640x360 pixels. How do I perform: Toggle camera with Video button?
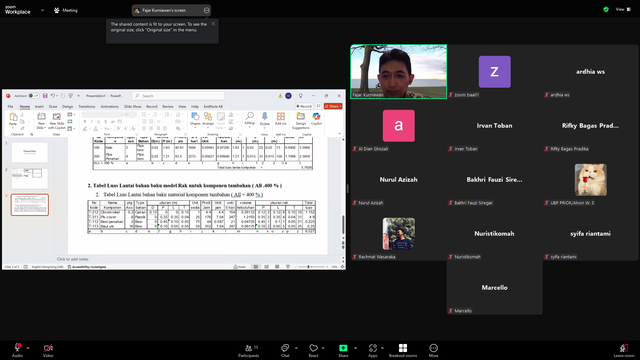click(x=48, y=350)
